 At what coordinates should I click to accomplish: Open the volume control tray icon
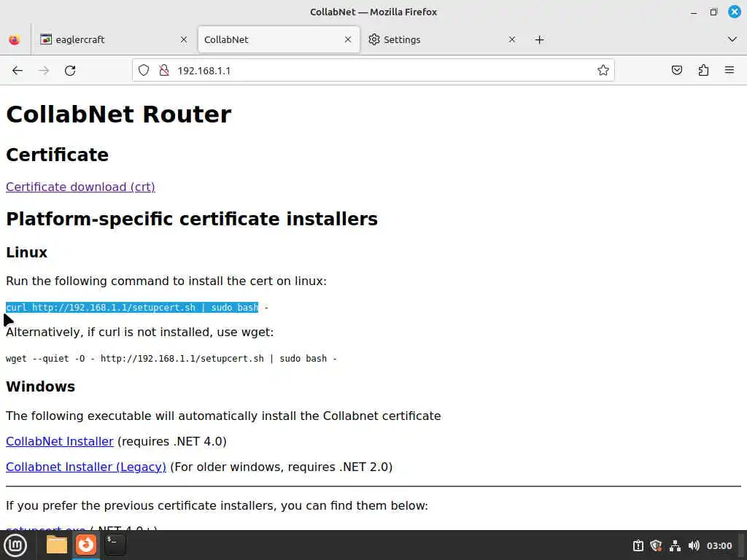694,545
